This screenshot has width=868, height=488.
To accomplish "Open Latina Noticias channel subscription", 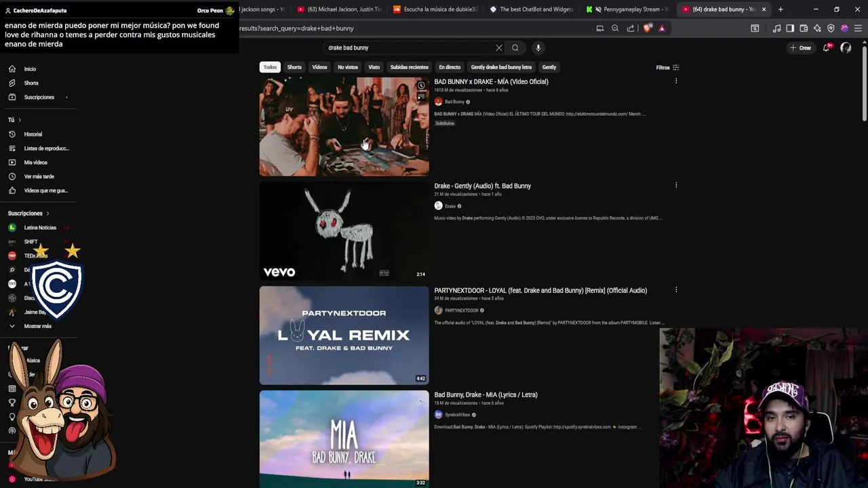I will (x=40, y=228).
